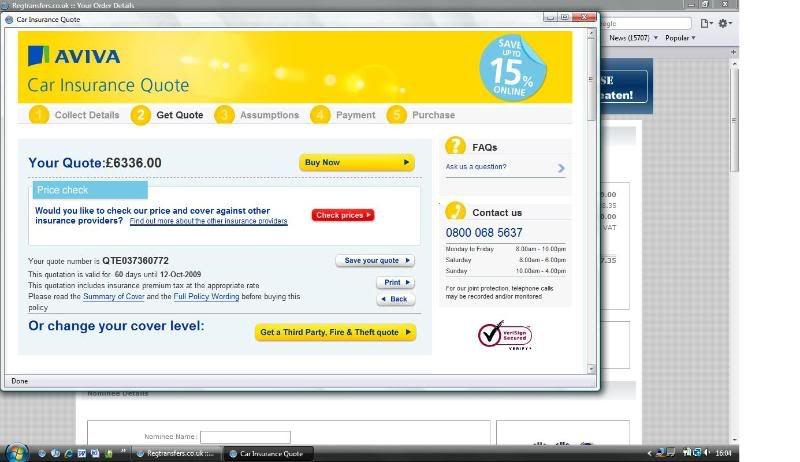Click the VeriSign Secured verify badge
The image size is (800, 462).
[505, 335]
